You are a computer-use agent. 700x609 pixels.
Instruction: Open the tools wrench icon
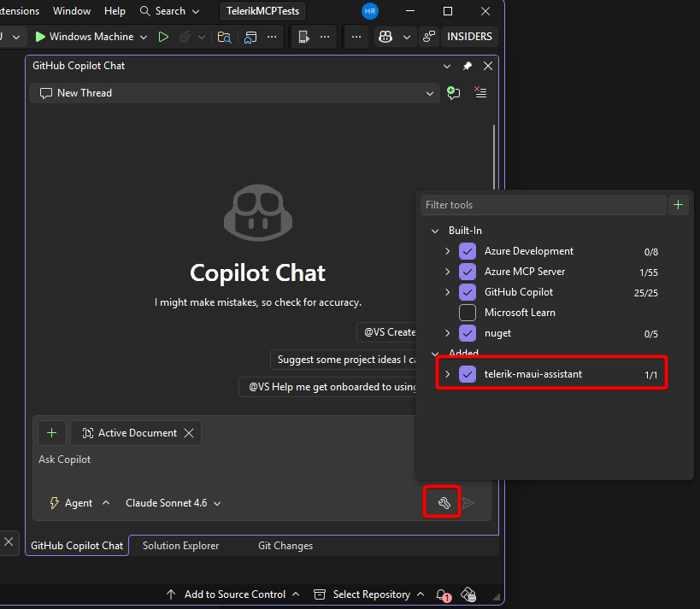pyautogui.click(x=444, y=503)
